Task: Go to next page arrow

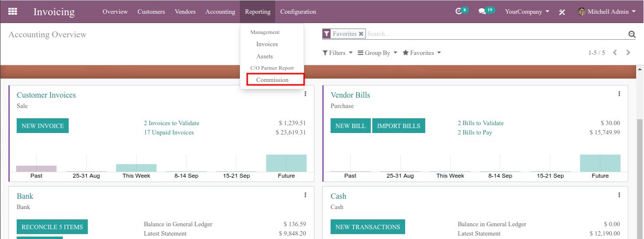Action: tap(628, 53)
